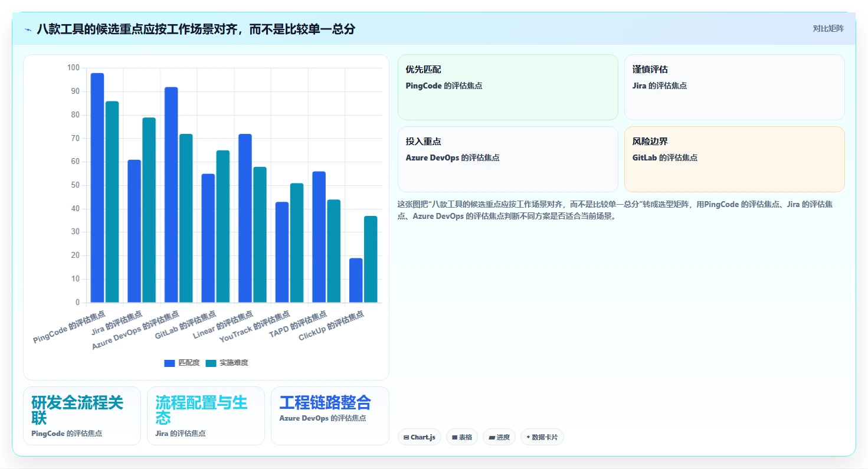
Task: Click YouTrack's blue 匹配度 bar
Action: point(282,252)
